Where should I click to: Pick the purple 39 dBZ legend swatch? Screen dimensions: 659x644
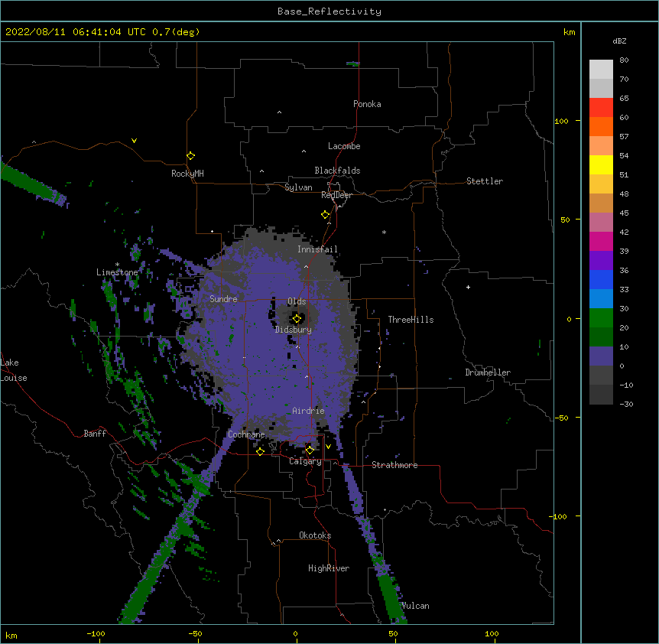(x=601, y=261)
